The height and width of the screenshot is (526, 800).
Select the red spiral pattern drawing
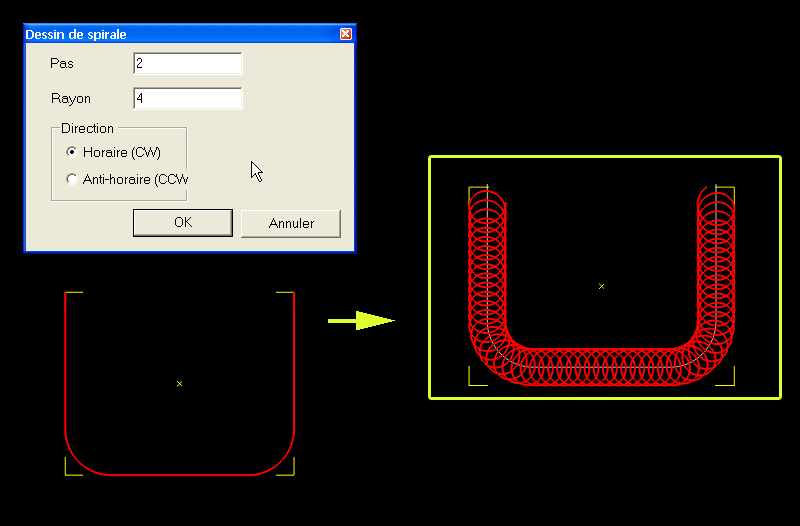coord(602,366)
